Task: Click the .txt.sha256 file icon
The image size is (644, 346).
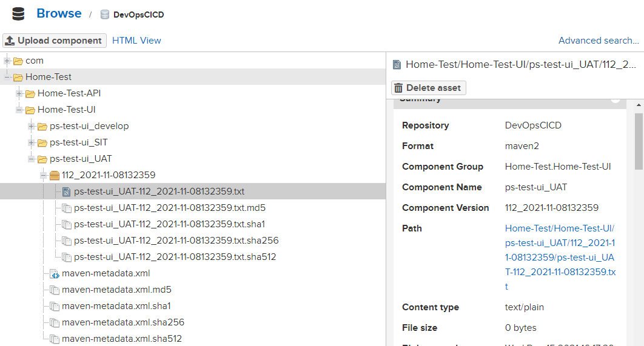Action: point(67,241)
